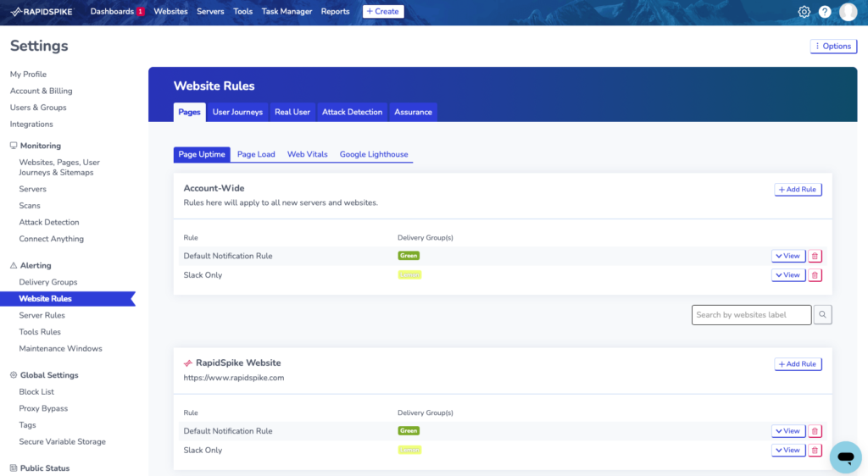Open Tools Rules under Alerting
This screenshot has width=868, height=476.
click(40, 332)
